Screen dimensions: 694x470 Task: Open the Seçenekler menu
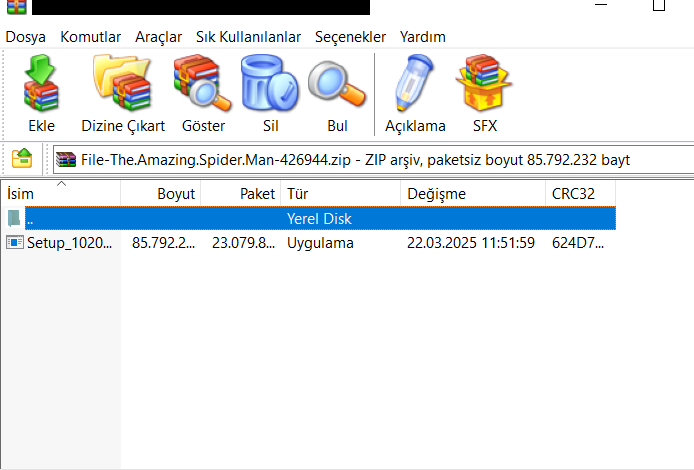350,37
